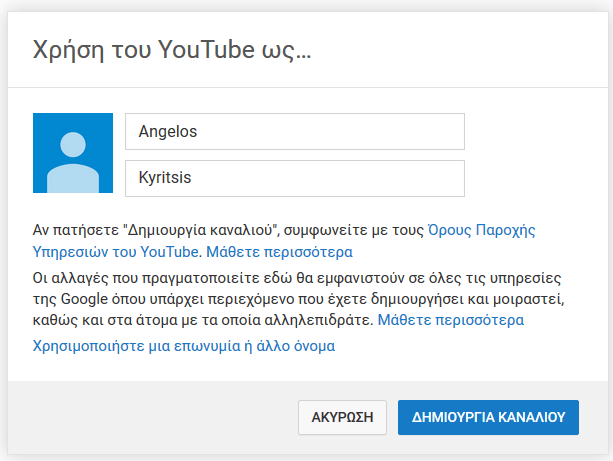Click the gray footer area left of ΑΚΥΡΩΣΗ
This screenshot has height=461, width=613.
pos(152,417)
